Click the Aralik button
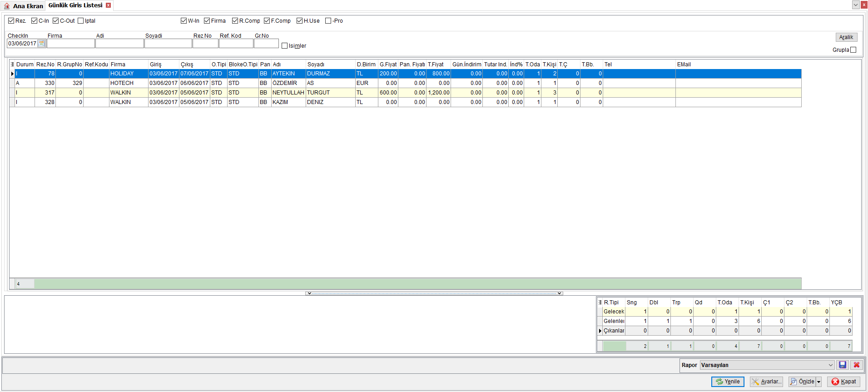The image size is (868, 392). (x=846, y=37)
